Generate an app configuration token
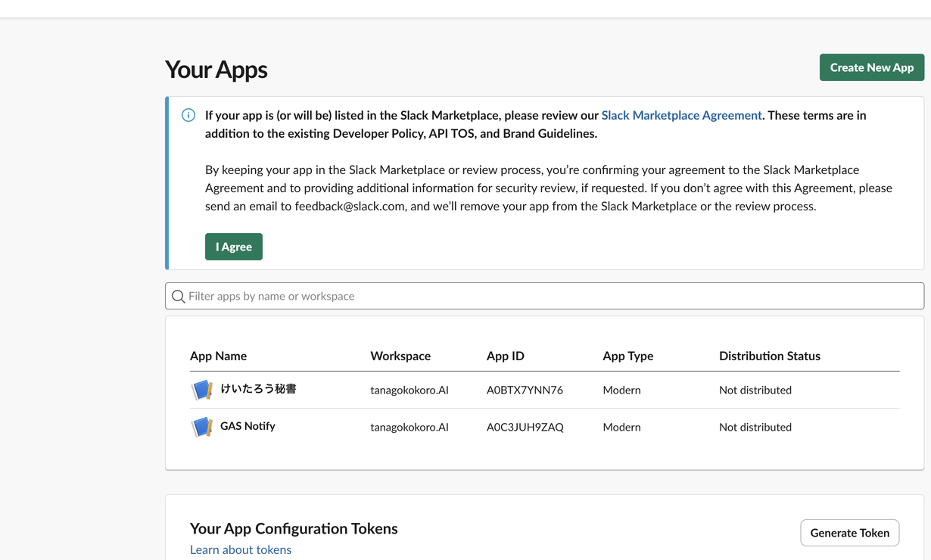The width and height of the screenshot is (931, 560). [850, 533]
